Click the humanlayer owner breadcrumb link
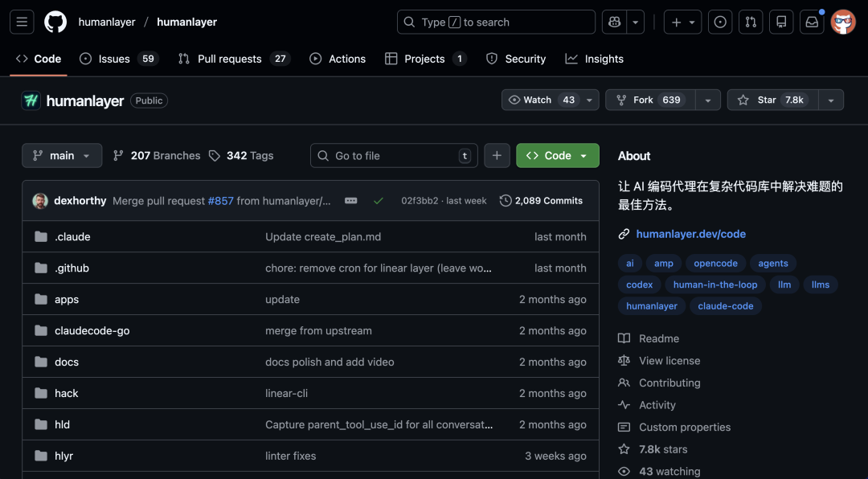Viewport: 868px width, 479px height. [x=107, y=23]
